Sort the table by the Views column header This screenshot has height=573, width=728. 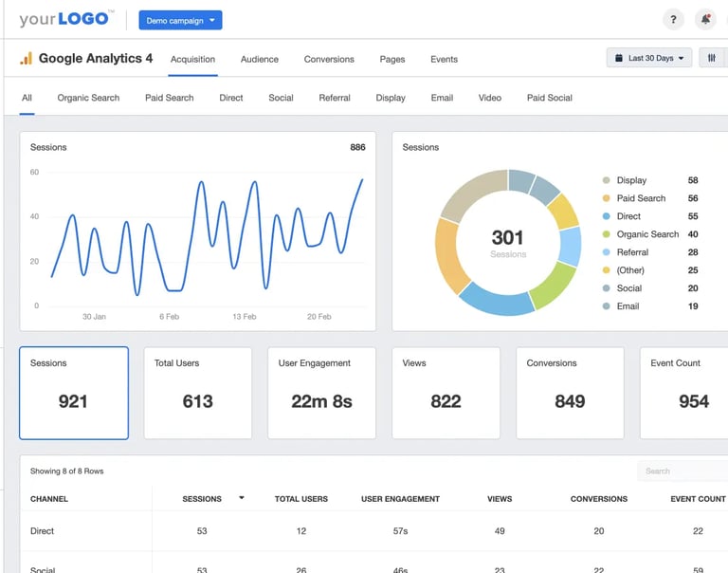pyautogui.click(x=500, y=499)
